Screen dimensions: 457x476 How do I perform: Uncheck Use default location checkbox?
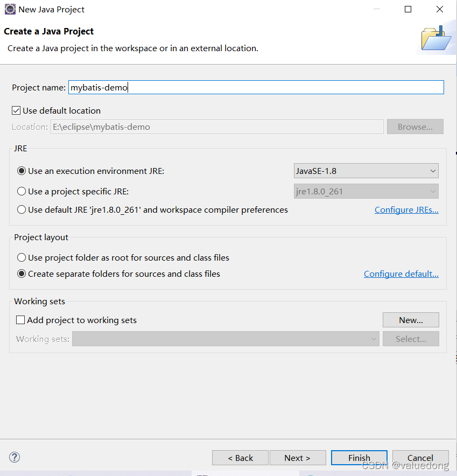[16, 110]
